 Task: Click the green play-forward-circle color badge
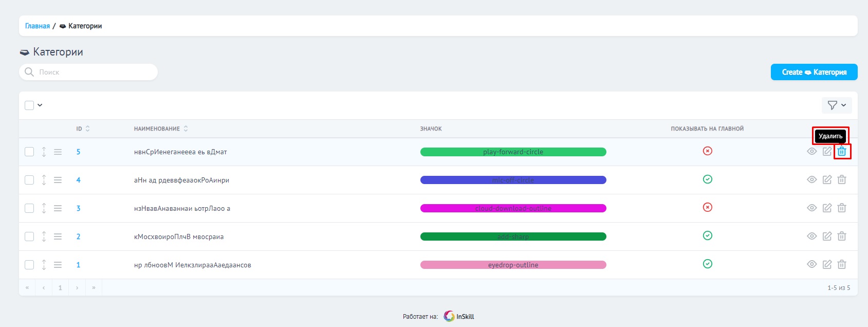[513, 152]
